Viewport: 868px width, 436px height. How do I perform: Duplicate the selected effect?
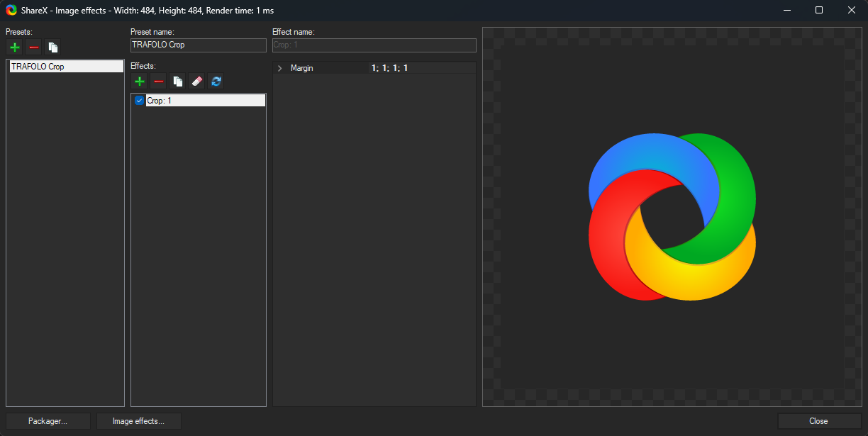tap(178, 82)
